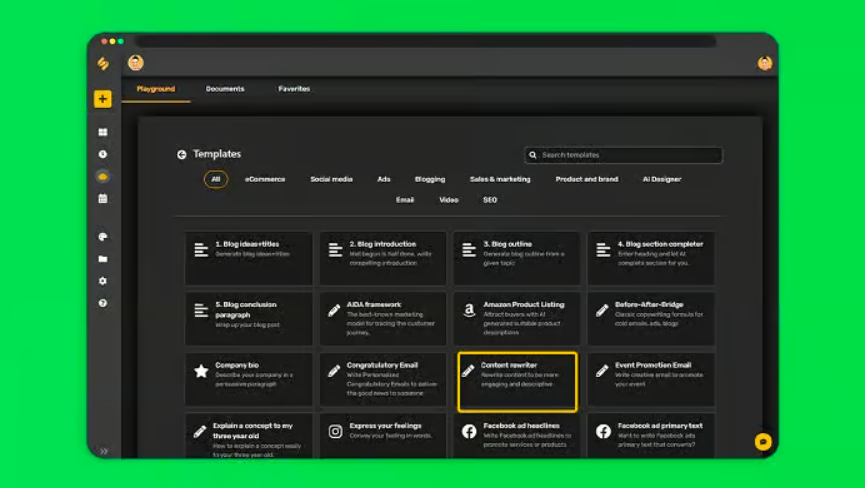
Task: Switch to the Favorites tab
Action: point(294,89)
